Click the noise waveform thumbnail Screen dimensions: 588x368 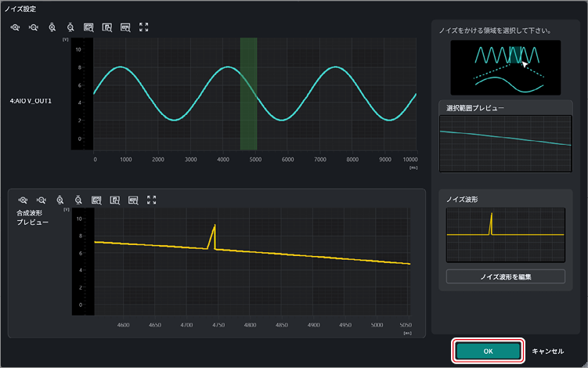[506, 235]
